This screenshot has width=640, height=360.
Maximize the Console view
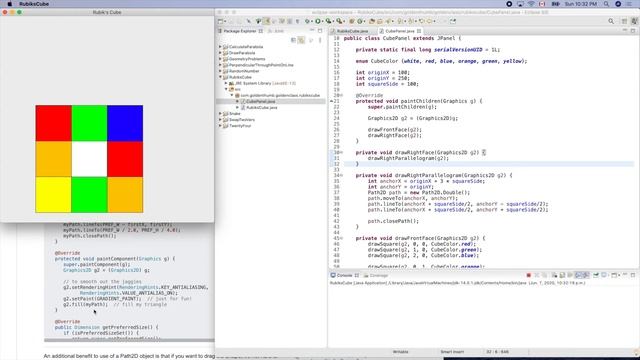click(633, 275)
